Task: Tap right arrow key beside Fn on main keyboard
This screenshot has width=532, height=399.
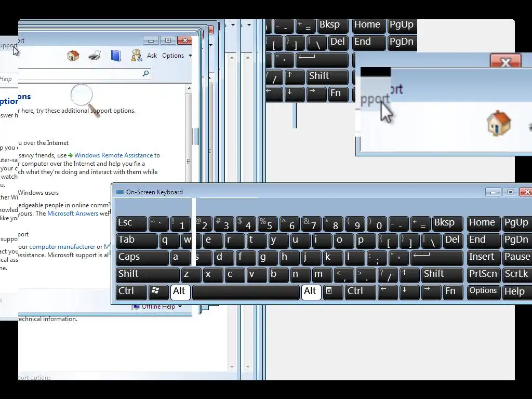Action: [x=431, y=291]
